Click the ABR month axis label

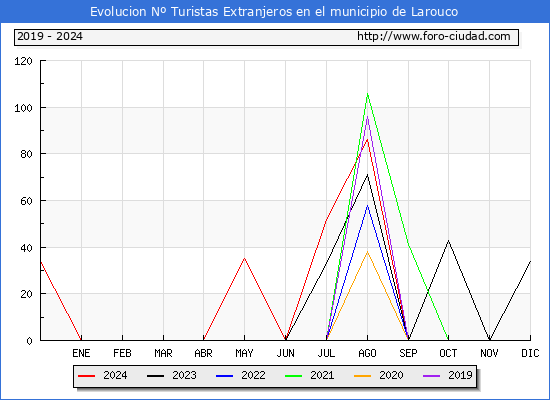pyautogui.click(x=203, y=353)
